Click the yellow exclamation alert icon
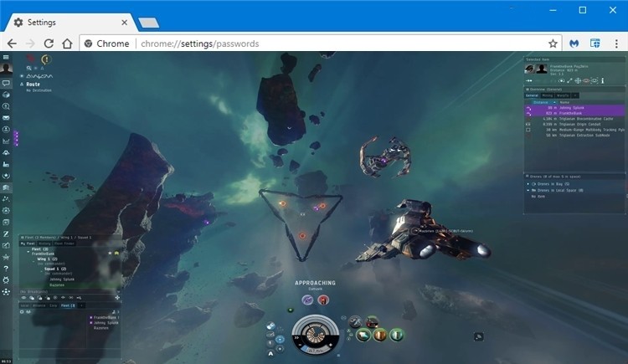The image size is (628, 364). point(46,59)
